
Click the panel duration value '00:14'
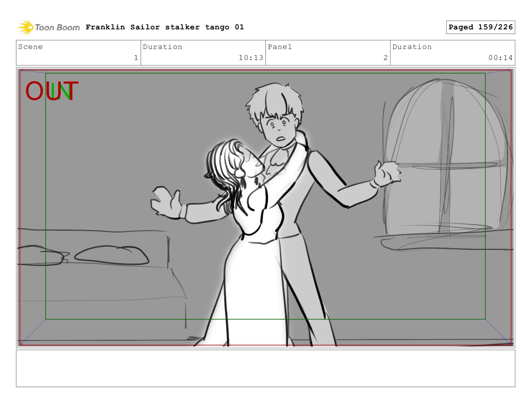click(500, 58)
